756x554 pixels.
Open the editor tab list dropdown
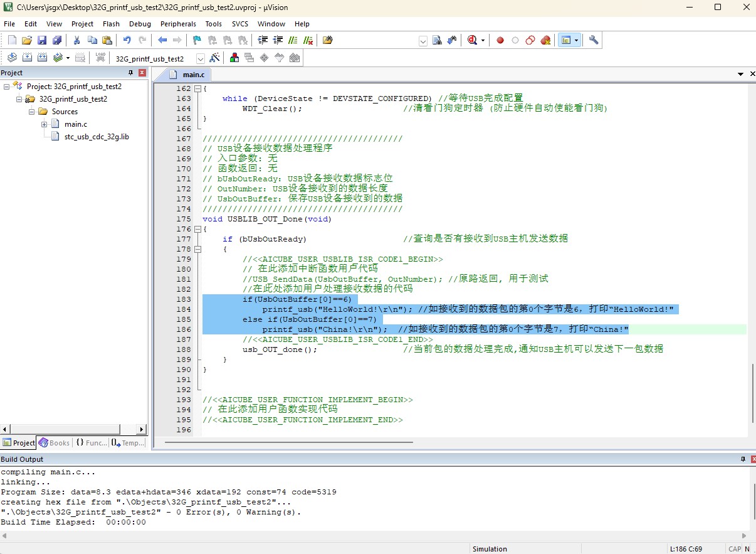click(x=741, y=74)
